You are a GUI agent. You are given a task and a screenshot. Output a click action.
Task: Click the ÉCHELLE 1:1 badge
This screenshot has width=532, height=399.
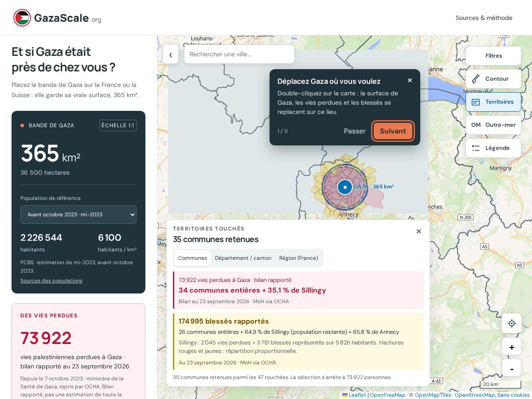tap(118, 125)
